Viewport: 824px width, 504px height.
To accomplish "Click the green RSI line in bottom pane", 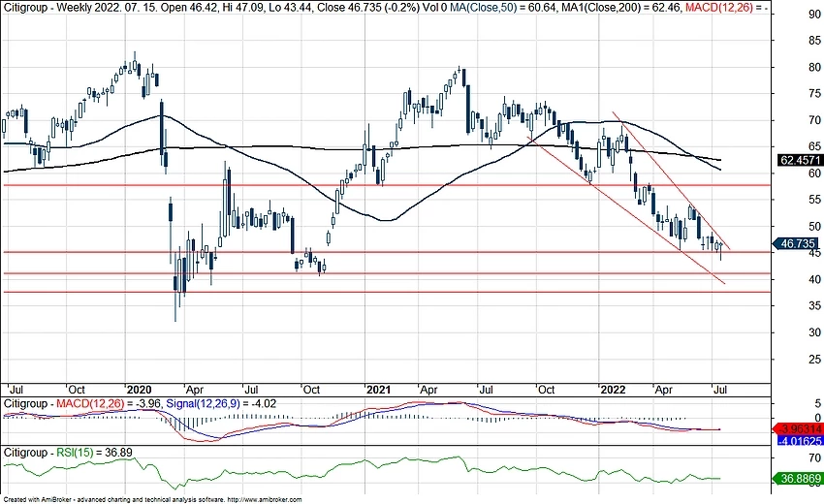I will 363,461.
